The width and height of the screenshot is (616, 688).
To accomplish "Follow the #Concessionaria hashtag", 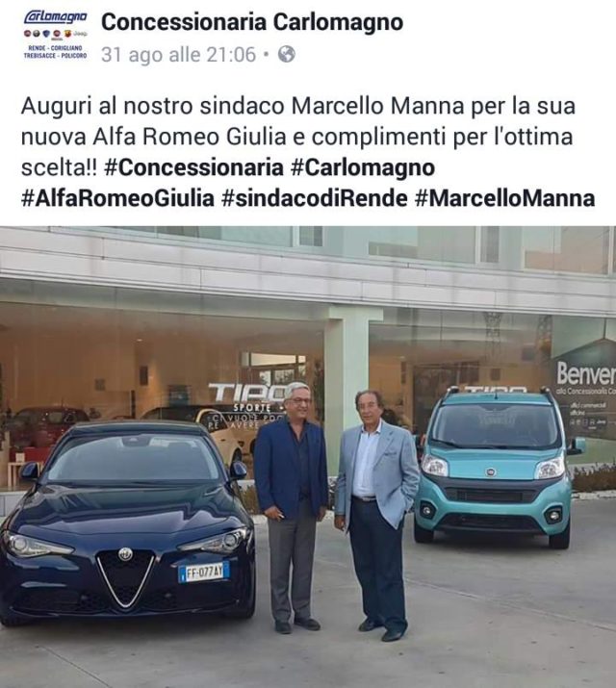I will coord(193,167).
